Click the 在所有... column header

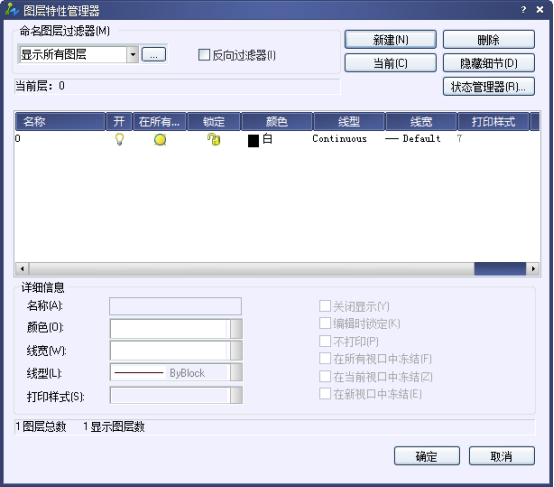[159, 122]
